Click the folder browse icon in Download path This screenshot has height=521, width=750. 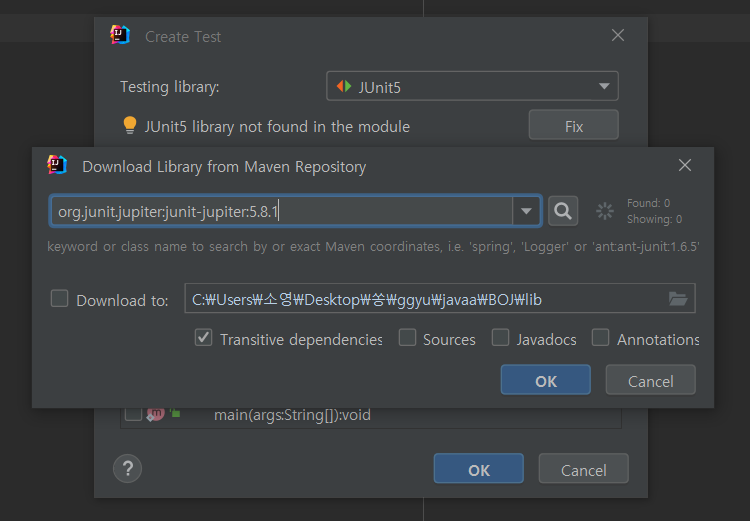pos(678,299)
